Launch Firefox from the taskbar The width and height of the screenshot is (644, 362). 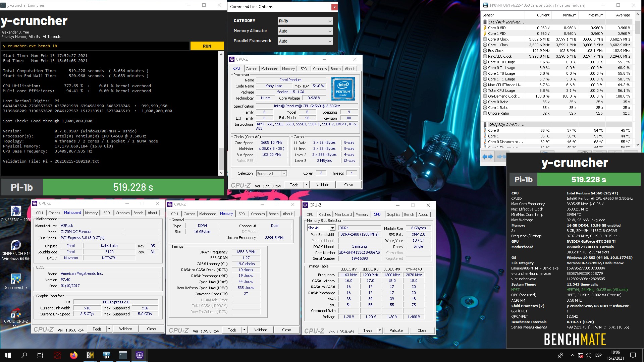coord(74,355)
